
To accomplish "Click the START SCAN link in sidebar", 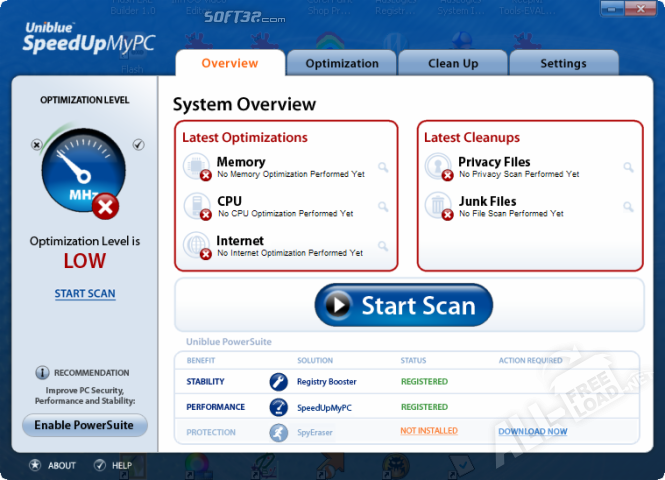I will (85, 294).
